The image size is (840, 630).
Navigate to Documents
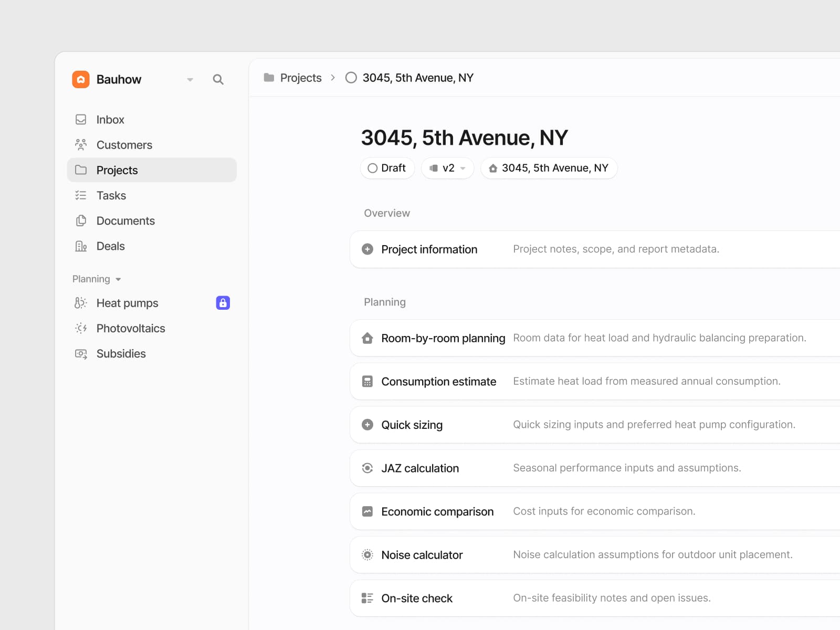point(152,220)
